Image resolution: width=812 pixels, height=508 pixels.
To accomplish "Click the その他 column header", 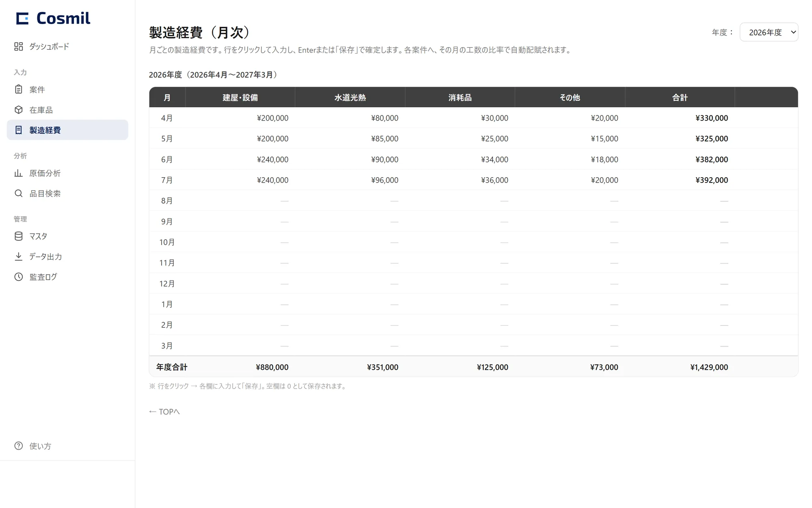I will coord(570,98).
